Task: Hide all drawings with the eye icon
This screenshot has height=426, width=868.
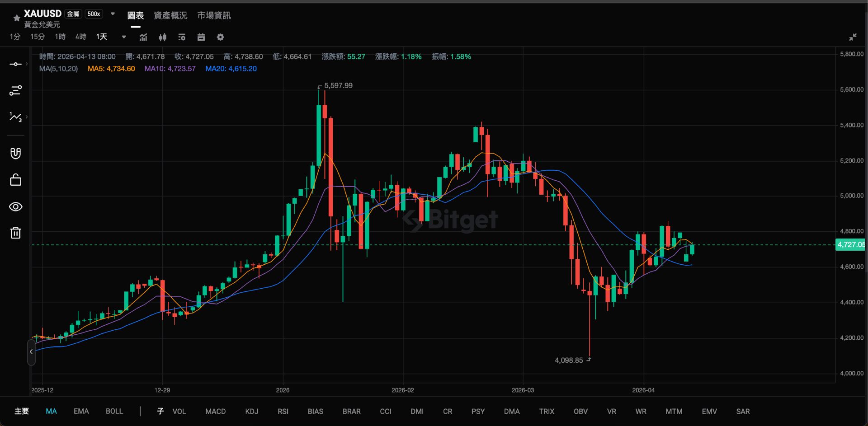Action: (15, 207)
